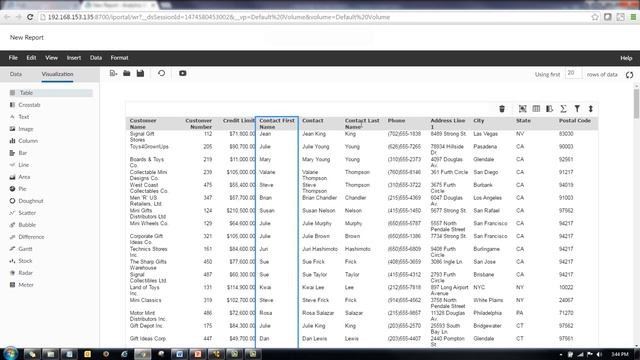Click the Mini Classics customer cell

(145, 300)
